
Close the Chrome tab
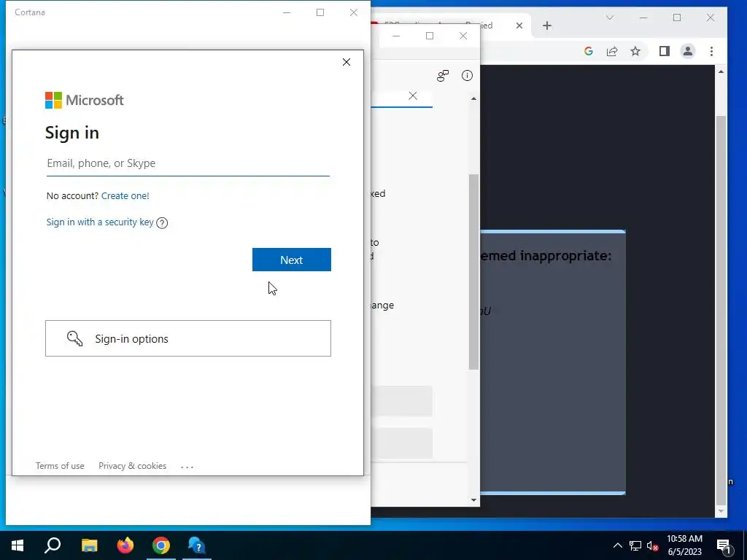pyautogui.click(x=519, y=26)
